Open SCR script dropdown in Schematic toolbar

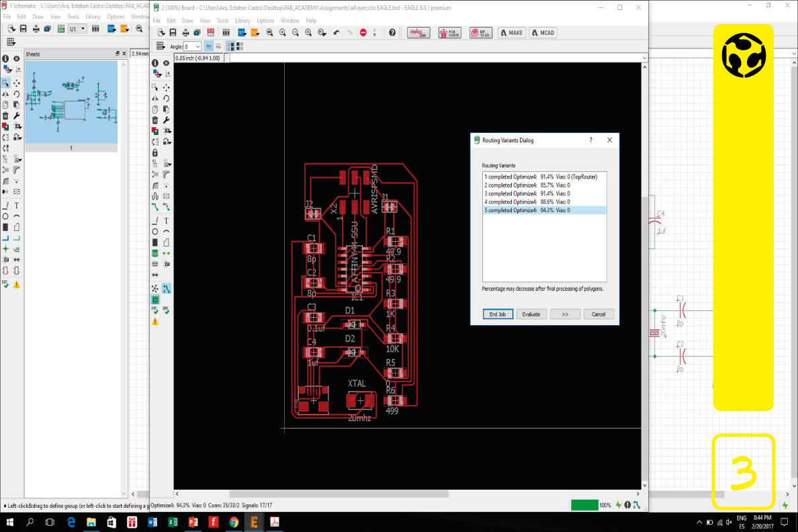[x=112, y=29]
